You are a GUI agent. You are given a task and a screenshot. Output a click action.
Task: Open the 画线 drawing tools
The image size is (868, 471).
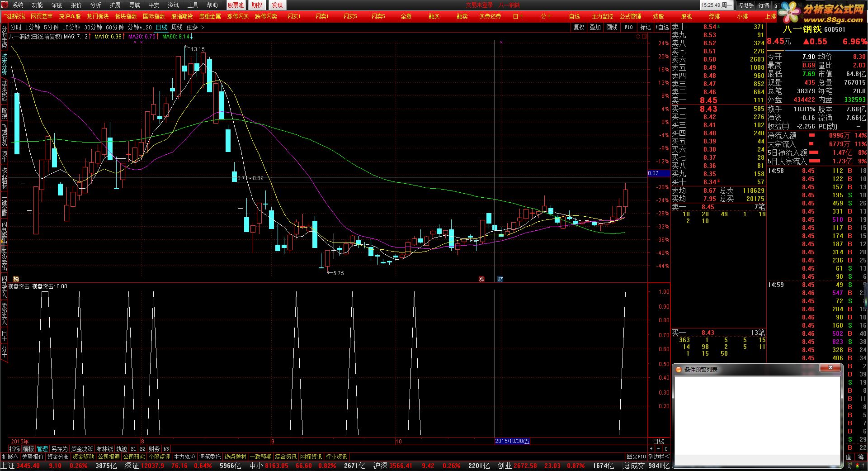click(612, 27)
